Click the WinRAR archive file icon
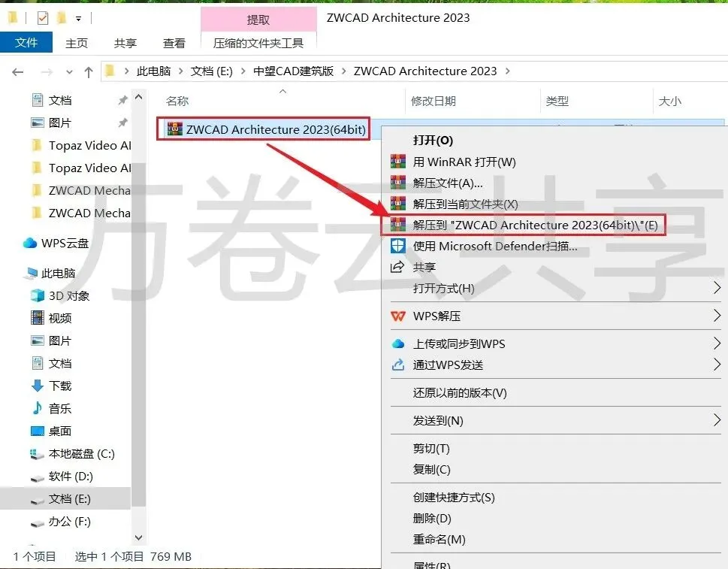The image size is (728, 569). [x=174, y=129]
